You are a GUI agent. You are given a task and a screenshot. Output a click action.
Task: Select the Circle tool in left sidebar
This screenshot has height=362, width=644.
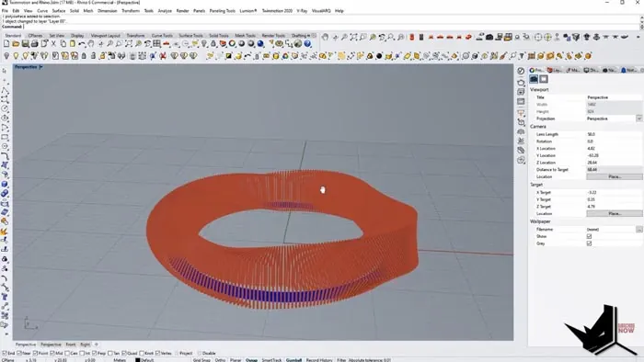tap(5, 108)
